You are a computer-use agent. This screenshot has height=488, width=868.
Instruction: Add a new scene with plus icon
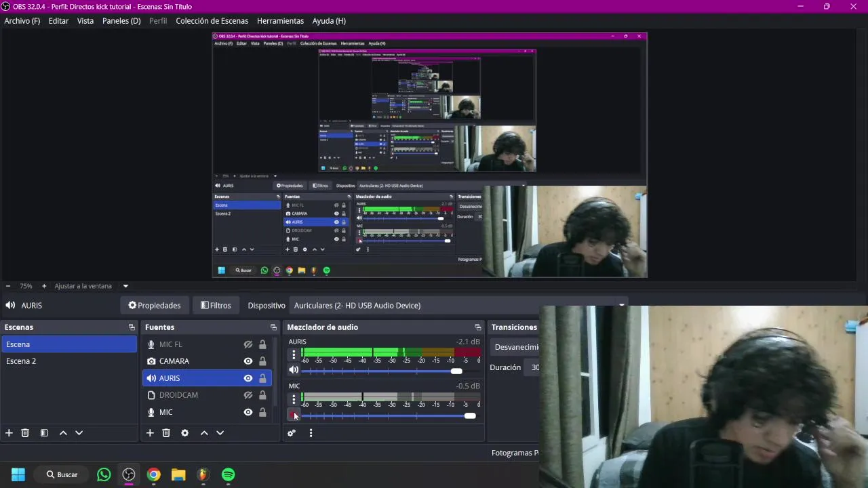9,433
